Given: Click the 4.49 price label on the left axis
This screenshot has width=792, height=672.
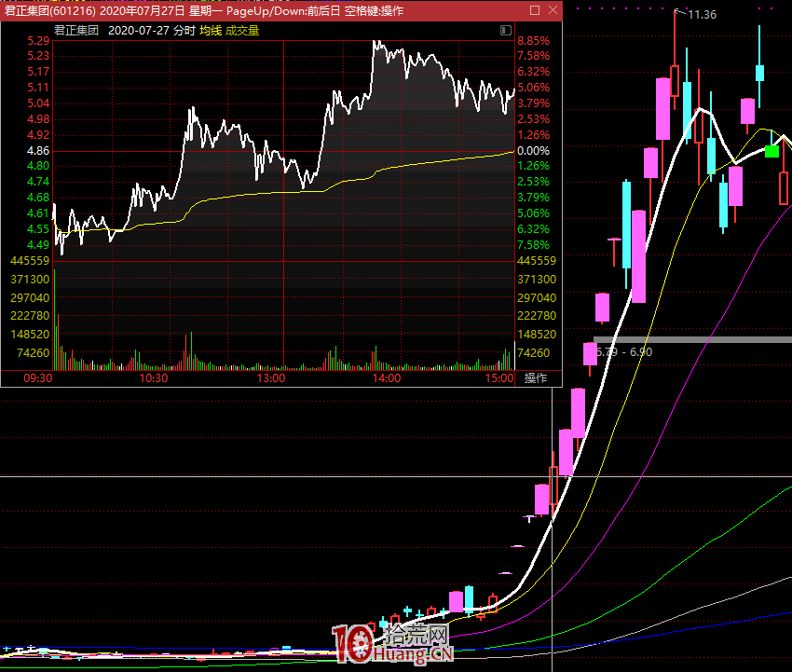Looking at the screenshot, I should 38,245.
